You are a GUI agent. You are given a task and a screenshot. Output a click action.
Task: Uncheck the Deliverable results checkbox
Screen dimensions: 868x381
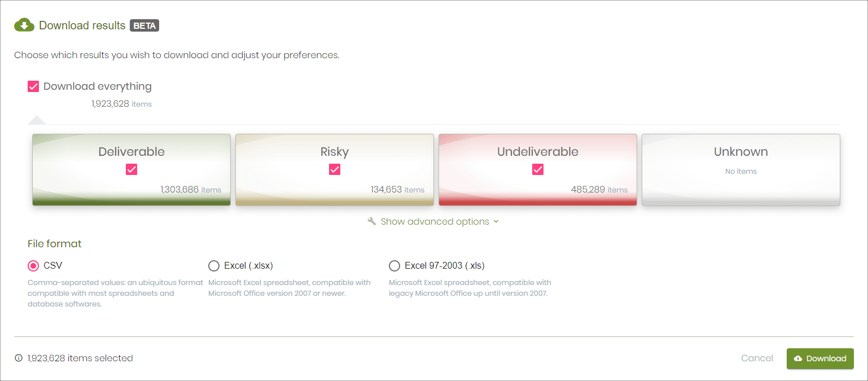(131, 169)
